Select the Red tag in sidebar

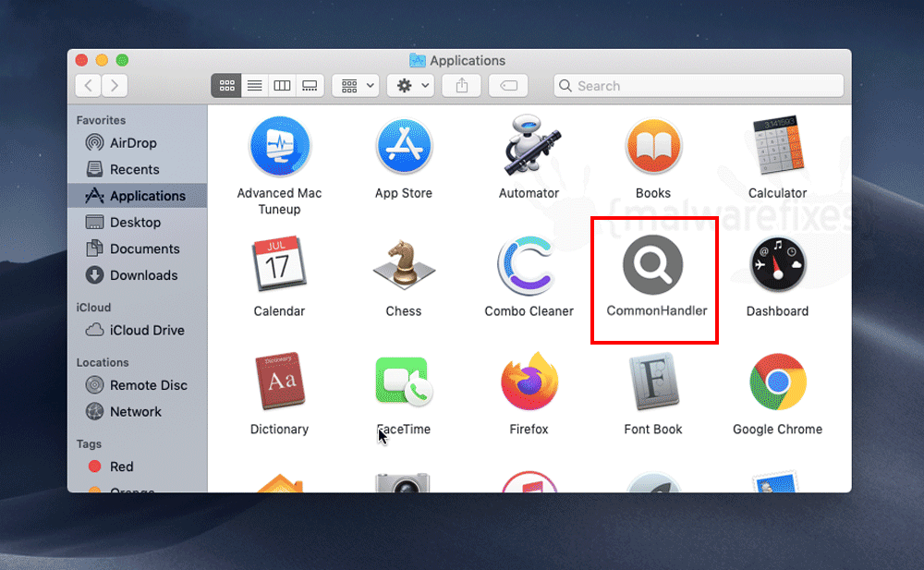[138, 467]
